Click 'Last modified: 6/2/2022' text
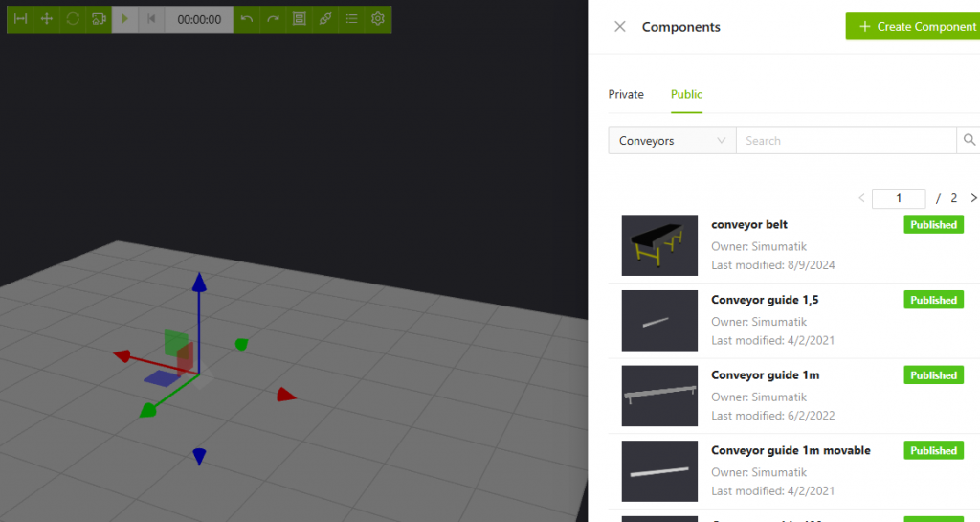 773,416
